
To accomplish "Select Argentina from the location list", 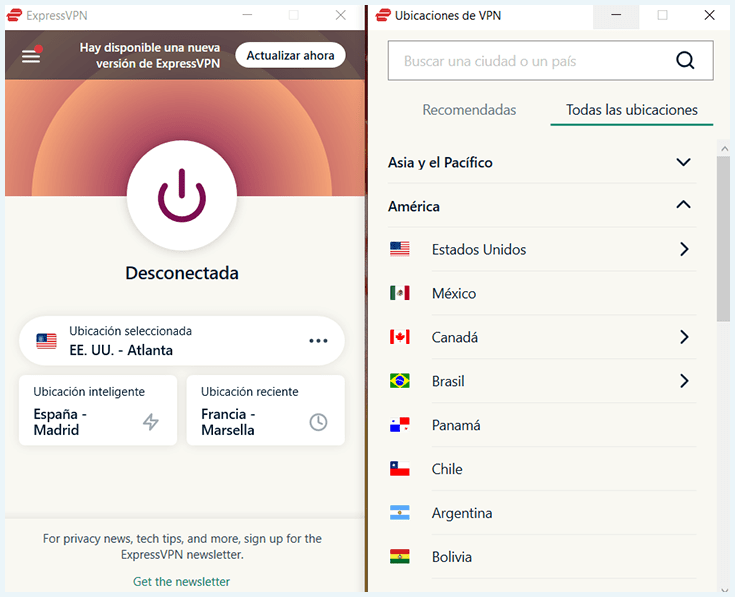I will coord(542,513).
